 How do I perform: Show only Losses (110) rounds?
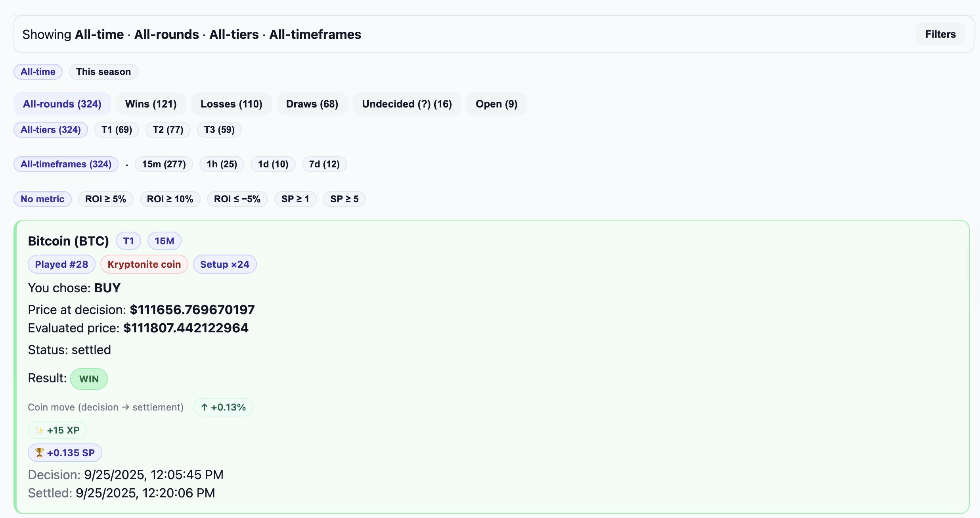pos(231,104)
